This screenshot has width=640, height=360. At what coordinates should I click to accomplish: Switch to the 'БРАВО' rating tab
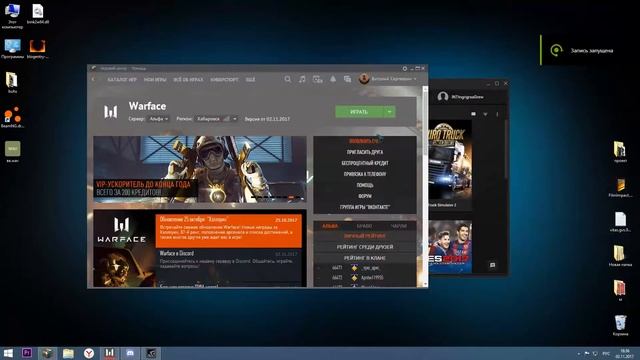pyautogui.click(x=364, y=226)
